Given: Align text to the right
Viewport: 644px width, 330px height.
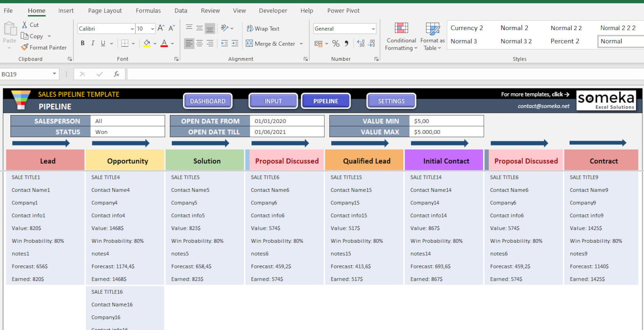Looking at the screenshot, I should 210,43.
